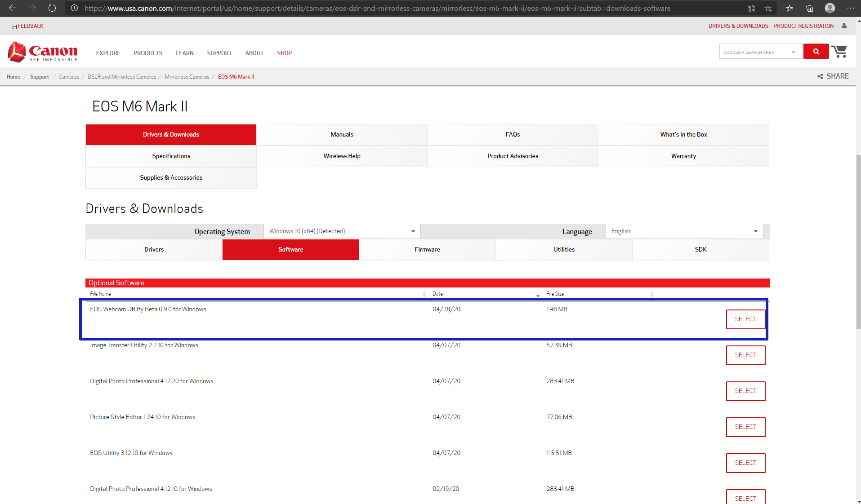Viewport: 861px width, 504px height.
Task: Sort table by File Size column
Action: (x=651, y=294)
